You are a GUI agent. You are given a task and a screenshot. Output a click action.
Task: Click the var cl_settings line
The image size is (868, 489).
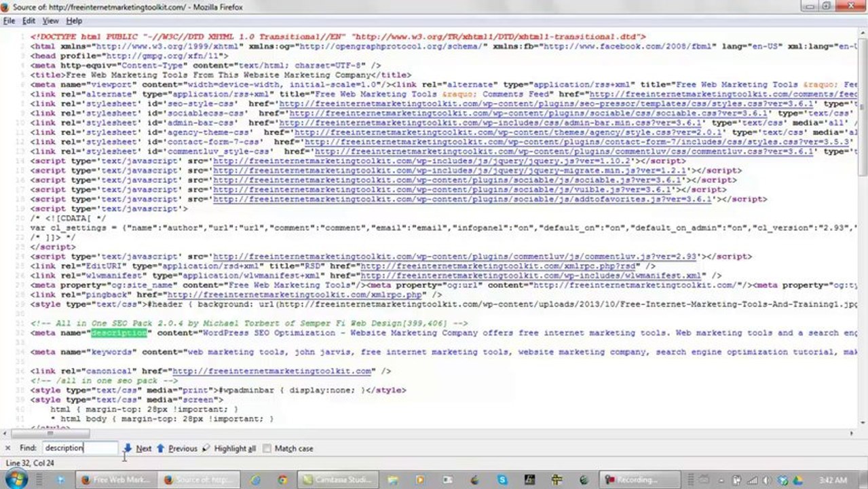[x=444, y=228]
